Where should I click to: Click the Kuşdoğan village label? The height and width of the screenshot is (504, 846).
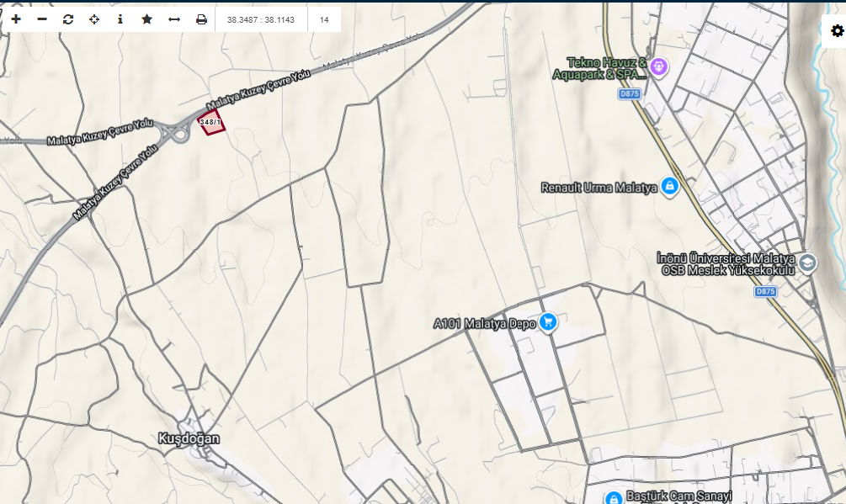(189, 438)
